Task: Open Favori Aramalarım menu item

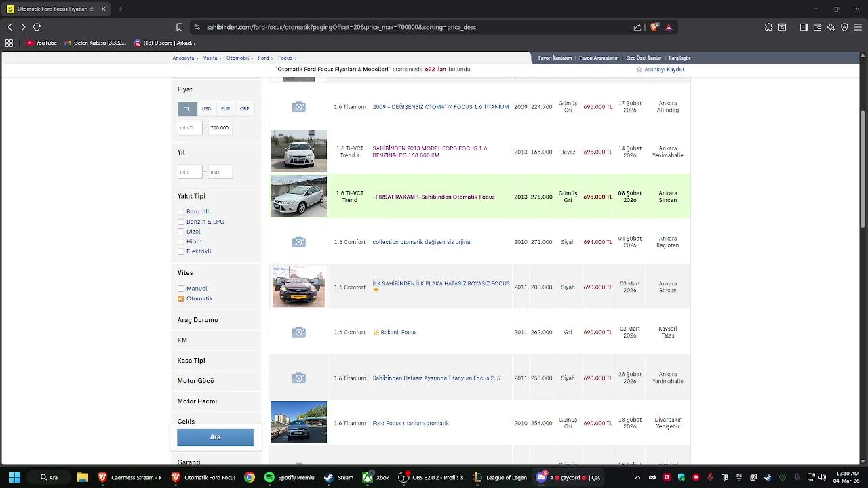Action: point(599,58)
